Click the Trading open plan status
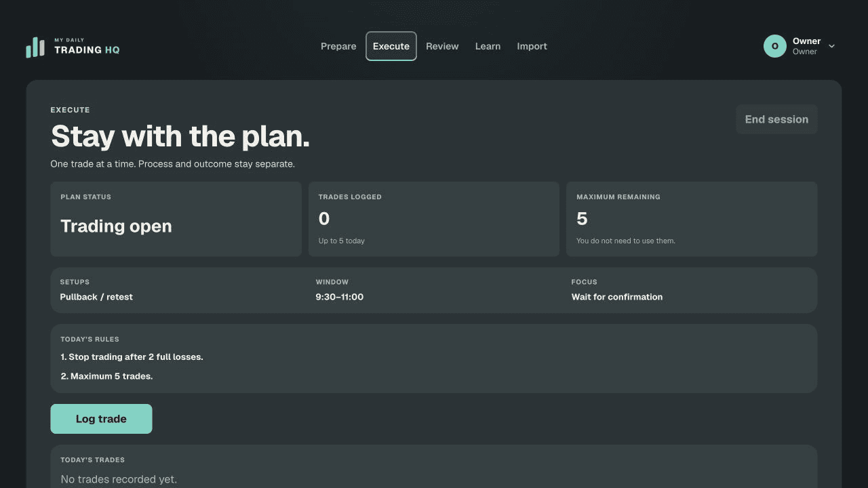The image size is (868, 488). point(116,226)
